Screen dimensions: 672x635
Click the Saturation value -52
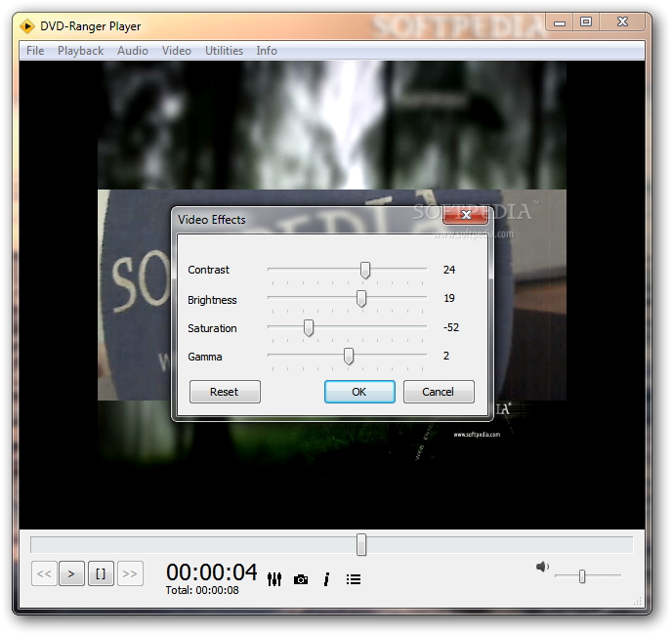pyautogui.click(x=451, y=327)
